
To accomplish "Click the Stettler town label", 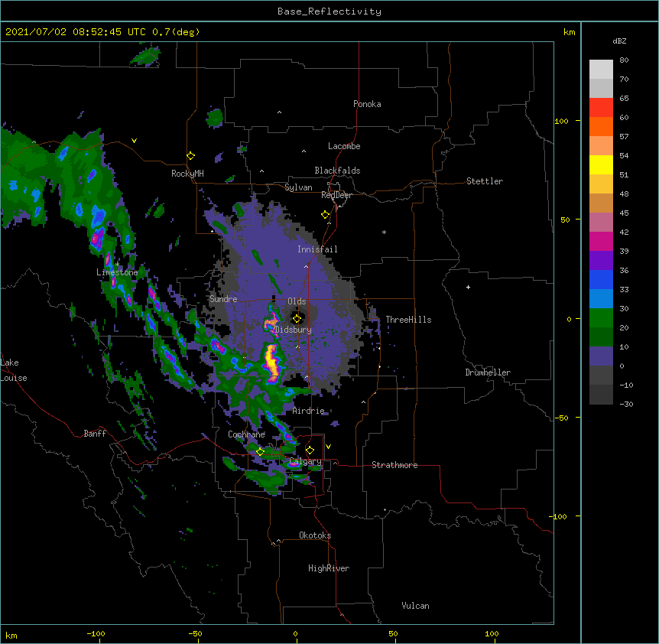I will click(484, 181).
